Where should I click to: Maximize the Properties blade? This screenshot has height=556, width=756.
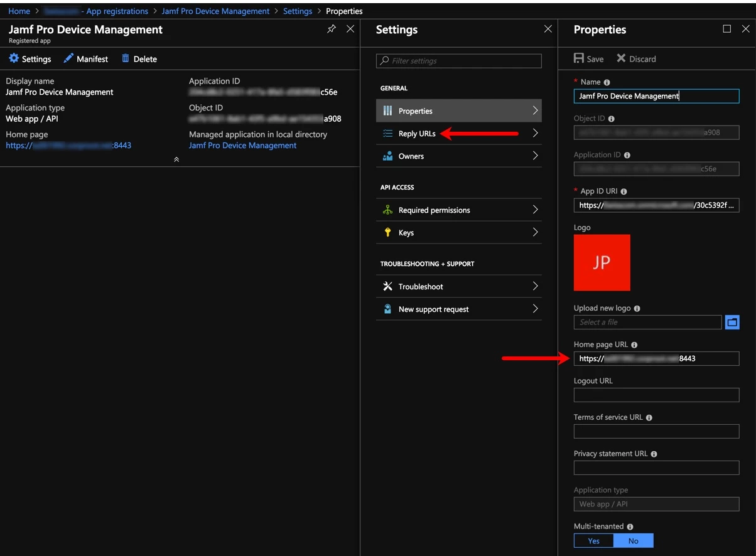pos(727,29)
